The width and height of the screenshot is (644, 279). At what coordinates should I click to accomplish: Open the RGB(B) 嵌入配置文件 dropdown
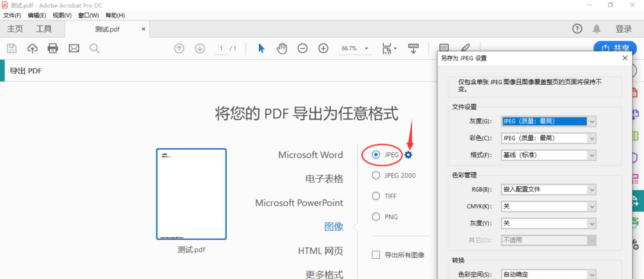[x=549, y=190]
